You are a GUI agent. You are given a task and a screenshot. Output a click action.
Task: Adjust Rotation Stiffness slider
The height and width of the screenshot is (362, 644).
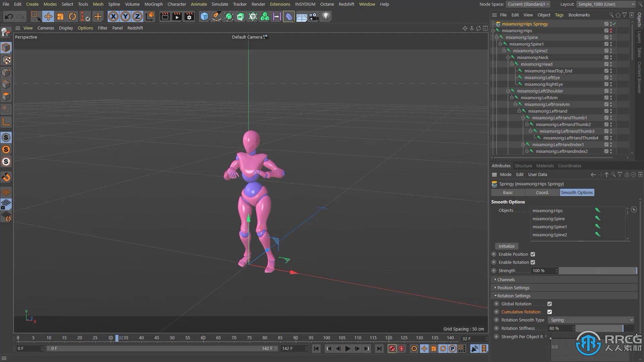pyautogui.click(x=605, y=328)
